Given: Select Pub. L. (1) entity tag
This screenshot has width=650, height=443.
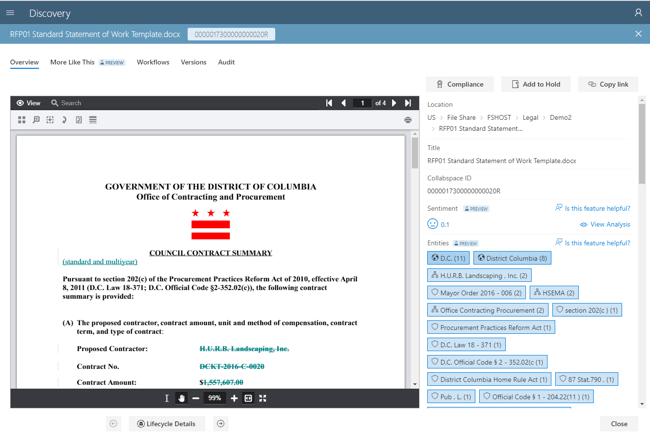Looking at the screenshot, I should (451, 397).
